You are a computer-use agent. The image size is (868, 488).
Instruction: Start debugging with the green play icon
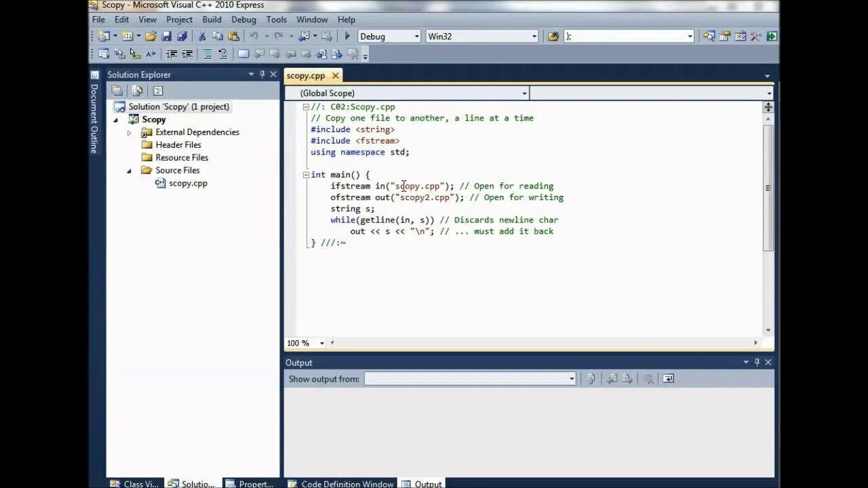347,36
